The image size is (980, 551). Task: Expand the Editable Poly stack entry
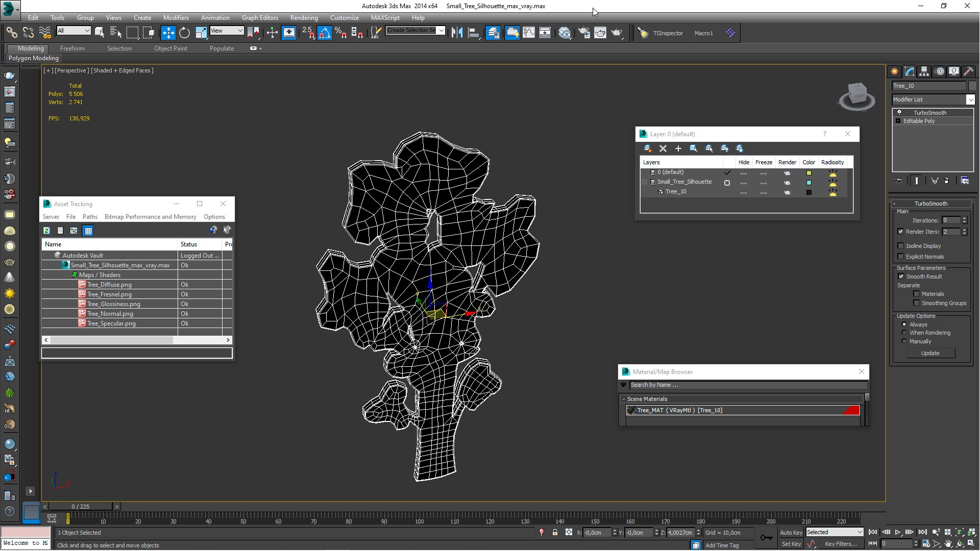coord(898,121)
